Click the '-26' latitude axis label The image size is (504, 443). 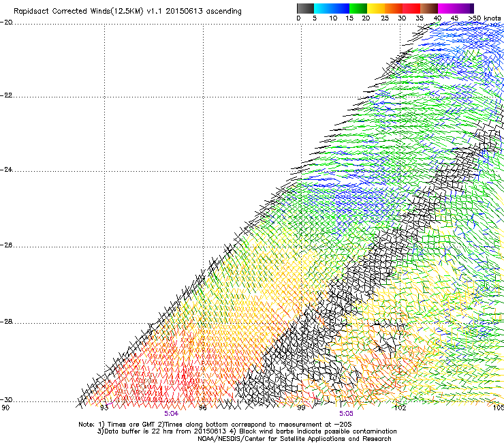click(6, 245)
